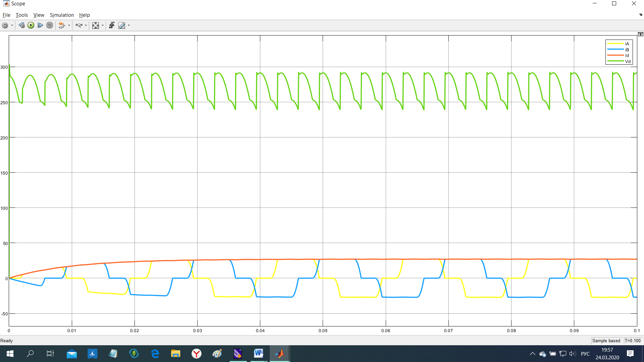Screen dimensions: 644x362
Task: Expand the configuration gear dropdown arrow
Action: point(12,25)
